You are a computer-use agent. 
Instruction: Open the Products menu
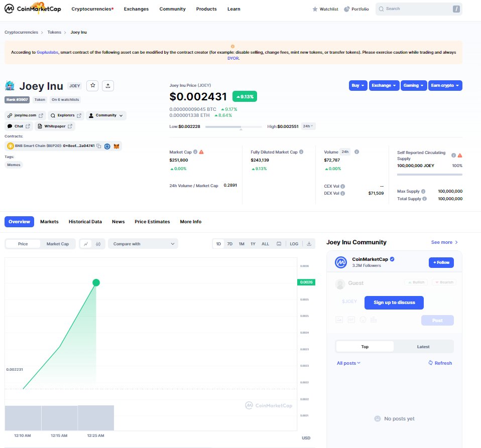pos(206,9)
